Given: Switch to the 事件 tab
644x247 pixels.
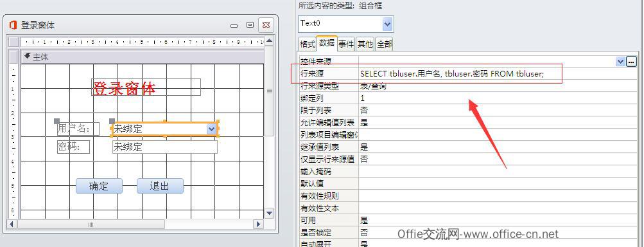Looking at the screenshot, I should point(346,44).
